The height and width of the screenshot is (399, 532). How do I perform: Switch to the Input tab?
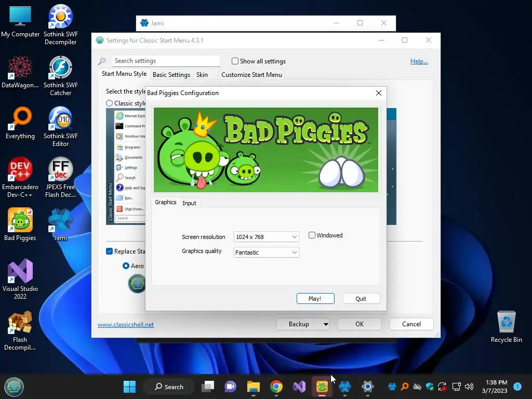pos(189,203)
